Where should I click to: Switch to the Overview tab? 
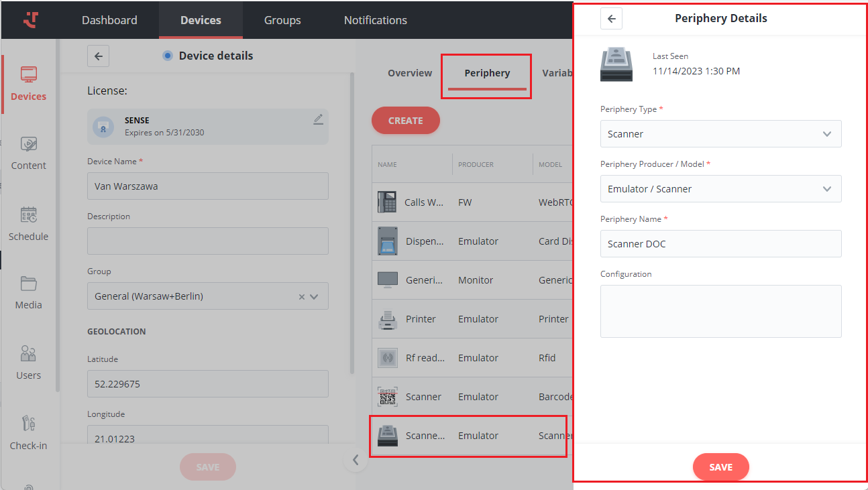(x=410, y=73)
